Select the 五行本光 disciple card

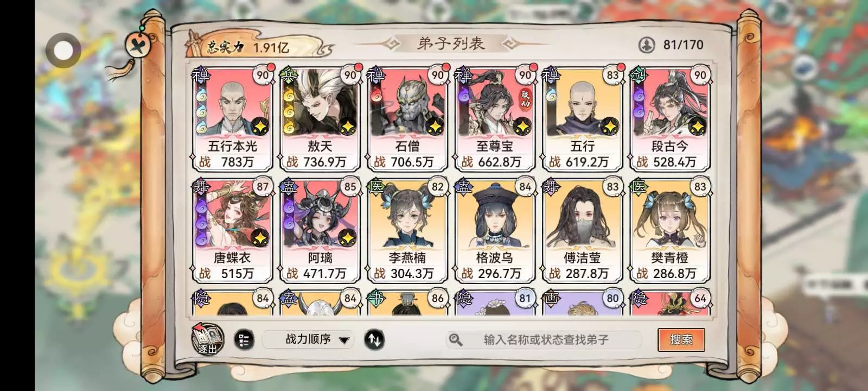click(x=232, y=119)
